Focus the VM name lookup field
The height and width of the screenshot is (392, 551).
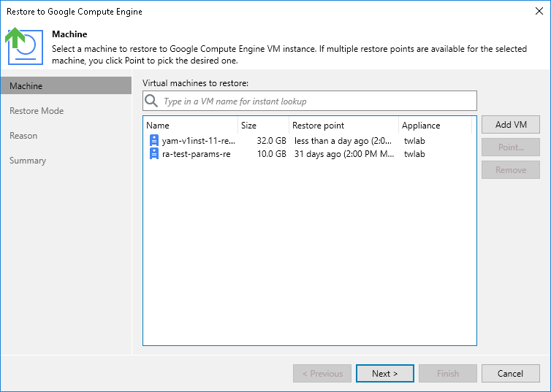(x=310, y=101)
